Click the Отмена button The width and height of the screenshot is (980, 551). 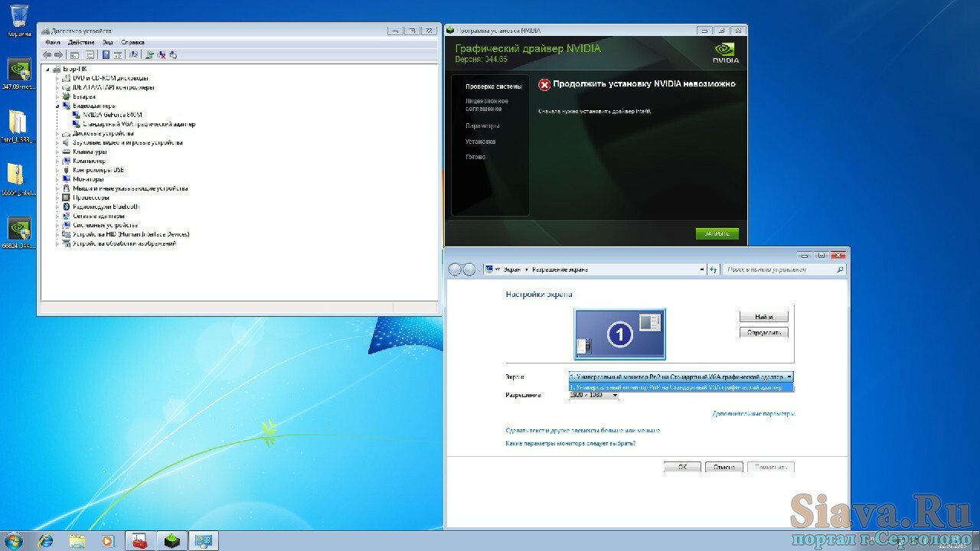724,467
